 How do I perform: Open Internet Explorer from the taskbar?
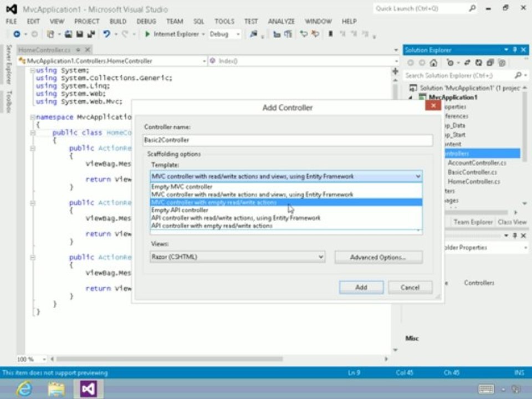24,389
